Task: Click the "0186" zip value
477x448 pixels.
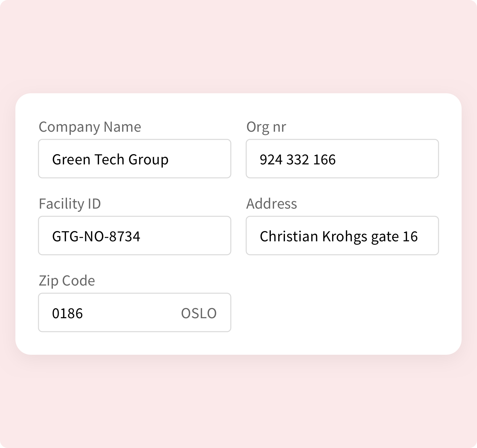Action: 67,313
